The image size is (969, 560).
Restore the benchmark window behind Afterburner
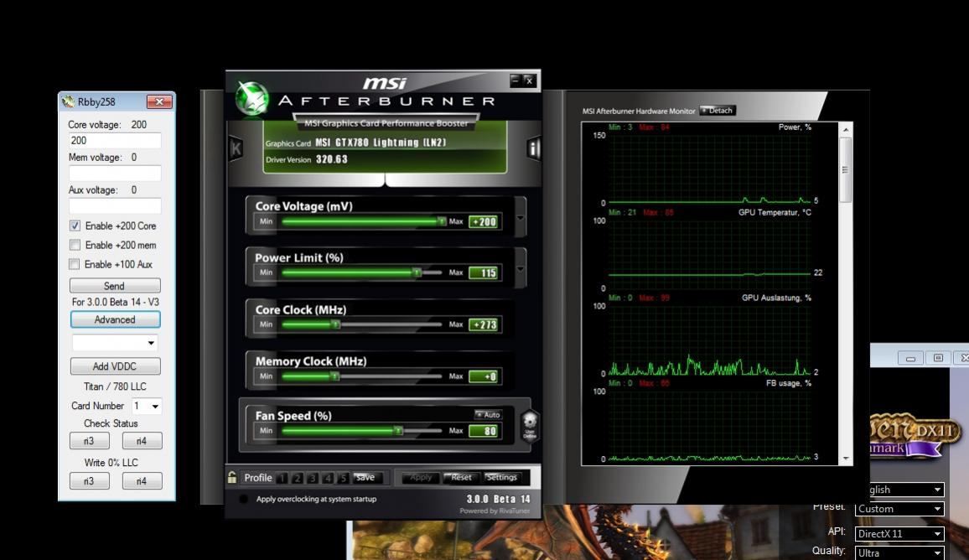[x=938, y=358]
